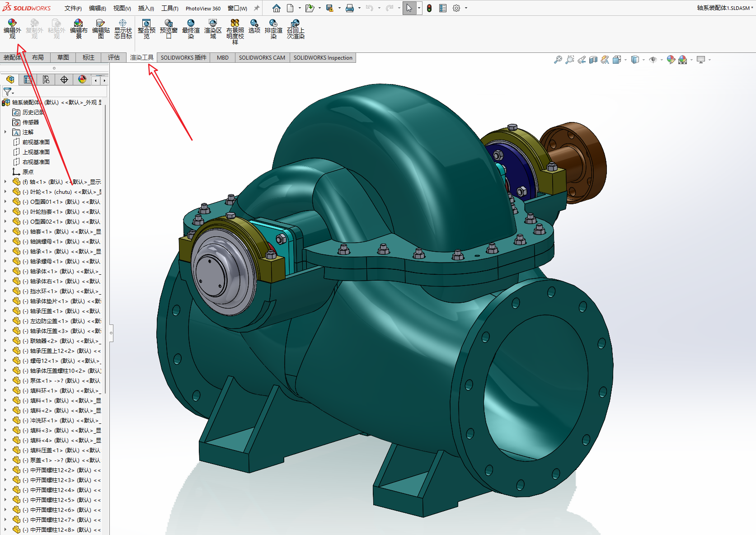Image resolution: width=756 pixels, height=535 pixels.
Task: Open the Print dropdown arrow
Action: (x=359, y=8)
